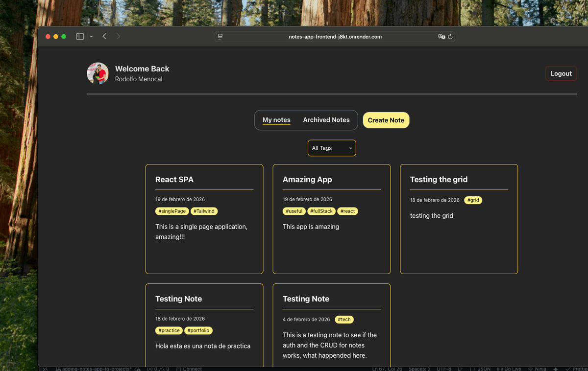This screenshot has height=371, width=588.
Task: Open the All Tags filter dropdown
Action: tap(332, 148)
